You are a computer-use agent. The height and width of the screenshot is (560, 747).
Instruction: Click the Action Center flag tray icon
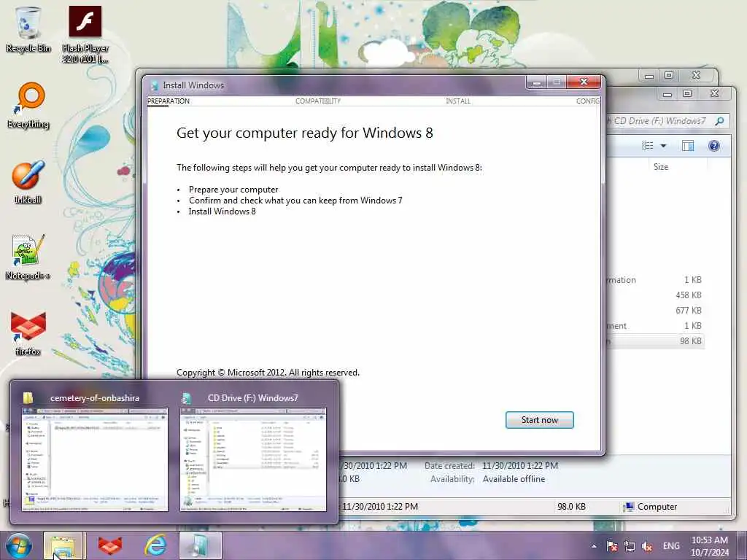click(612, 546)
